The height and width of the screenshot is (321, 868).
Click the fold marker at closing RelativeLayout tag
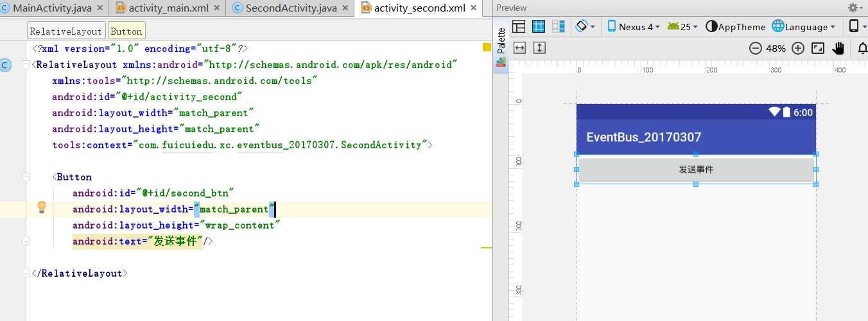(x=26, y=272)
